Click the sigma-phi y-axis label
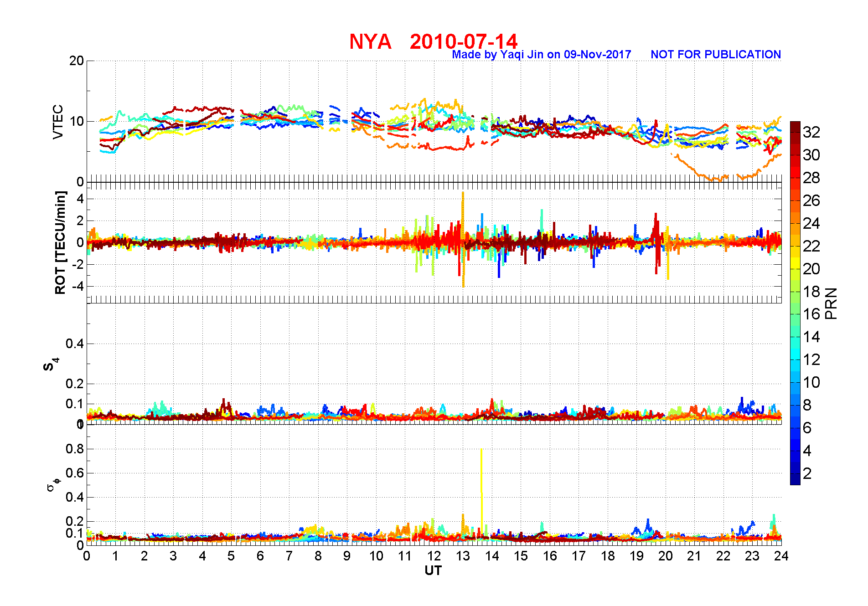Viewport: 868px width, 606px height. [x=53, y=484]
